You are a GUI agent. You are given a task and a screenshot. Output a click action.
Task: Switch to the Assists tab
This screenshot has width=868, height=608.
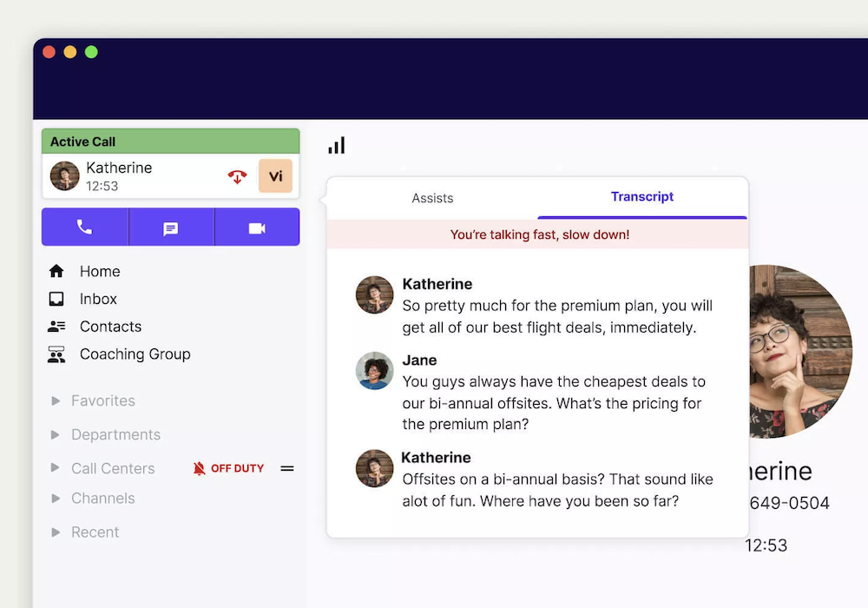[x=432, y=198]
